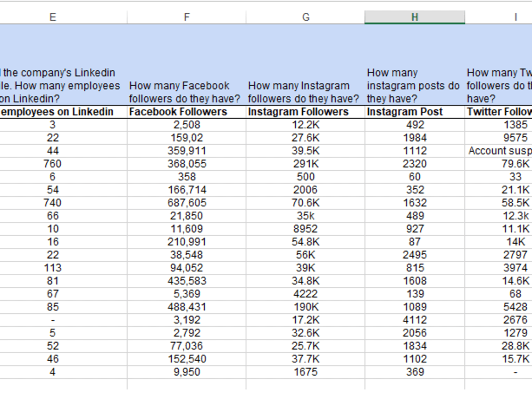Image resolution: width=532 pixels, height=399 pixels.
Task: Click Instagram Post cell 369
Action: pos(414,372)
